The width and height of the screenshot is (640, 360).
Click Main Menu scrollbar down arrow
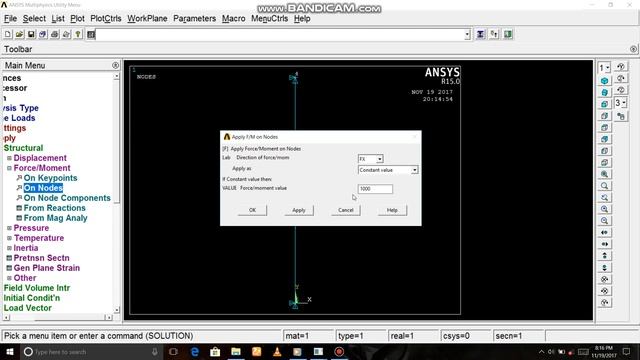(116, 310)
